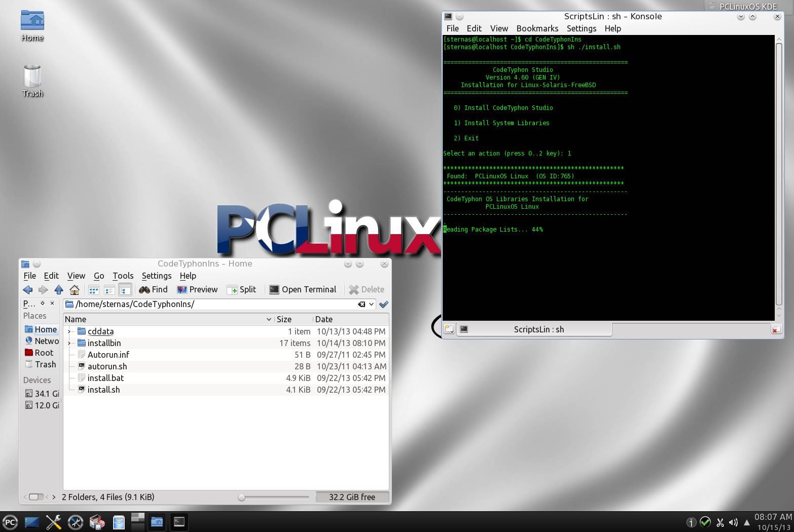Open the PC application launcher menu
Viewport: 794px width, 532px height.
pos(10,522)
